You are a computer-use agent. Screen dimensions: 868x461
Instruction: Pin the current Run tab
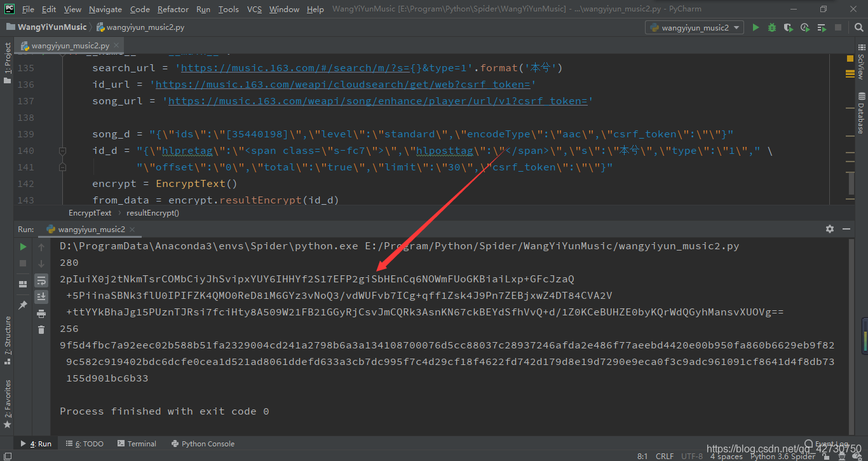(x=23, y=305)
